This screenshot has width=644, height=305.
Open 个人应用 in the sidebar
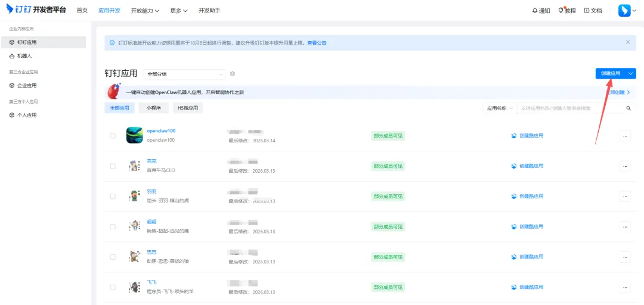point(44,116)
